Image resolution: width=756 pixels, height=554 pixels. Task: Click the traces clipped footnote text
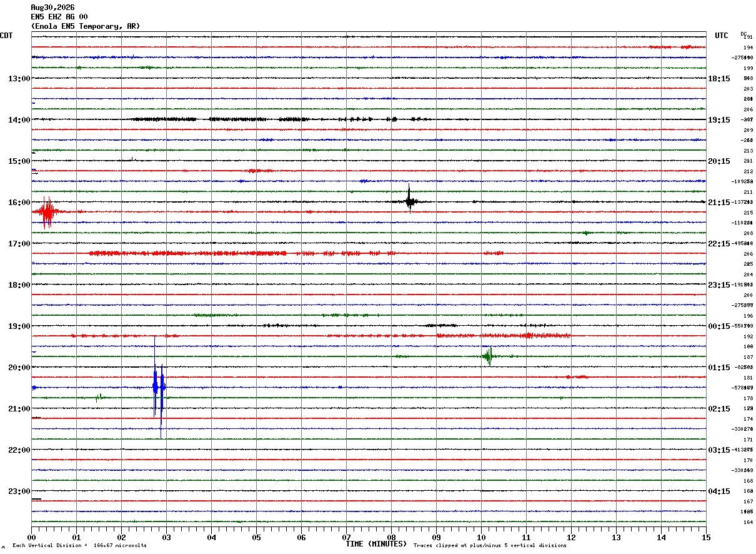pos(490,546)
